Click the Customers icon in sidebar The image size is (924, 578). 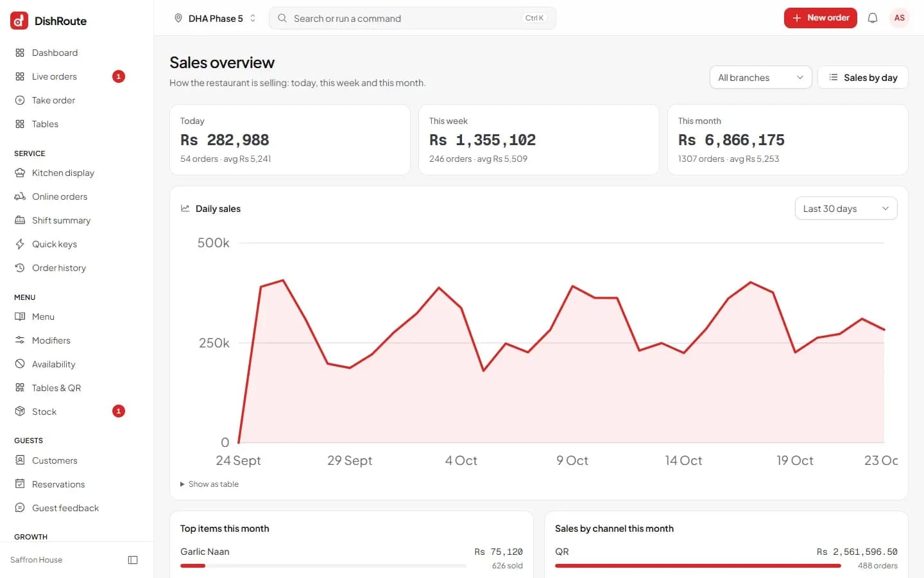(x=20, y=460)
